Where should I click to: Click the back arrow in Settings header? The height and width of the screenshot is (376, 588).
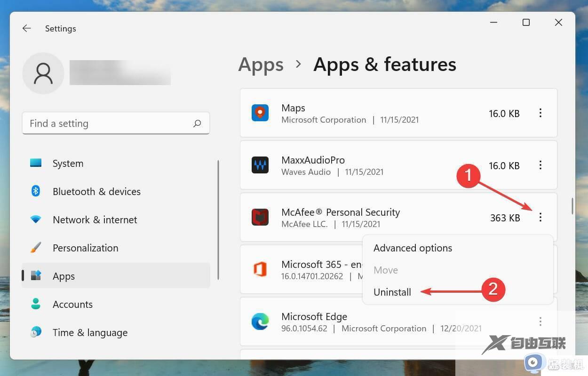27,29
